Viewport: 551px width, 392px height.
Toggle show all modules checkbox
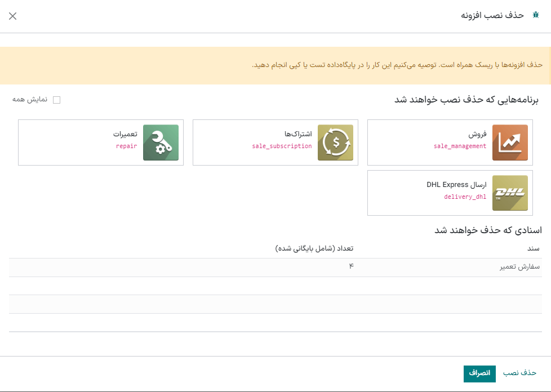(x=57, y=99)
